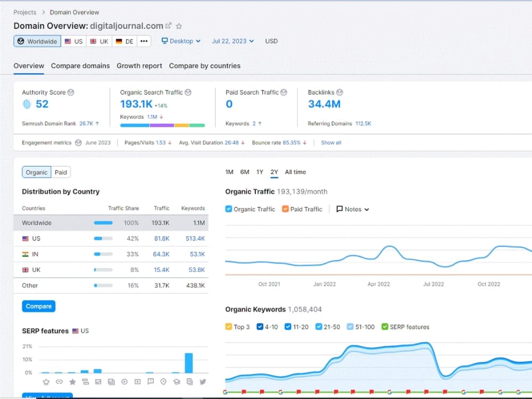This screenshot has width=532, height=399.
Task: Open the Compare domains tab
Action: click(80, 66)
